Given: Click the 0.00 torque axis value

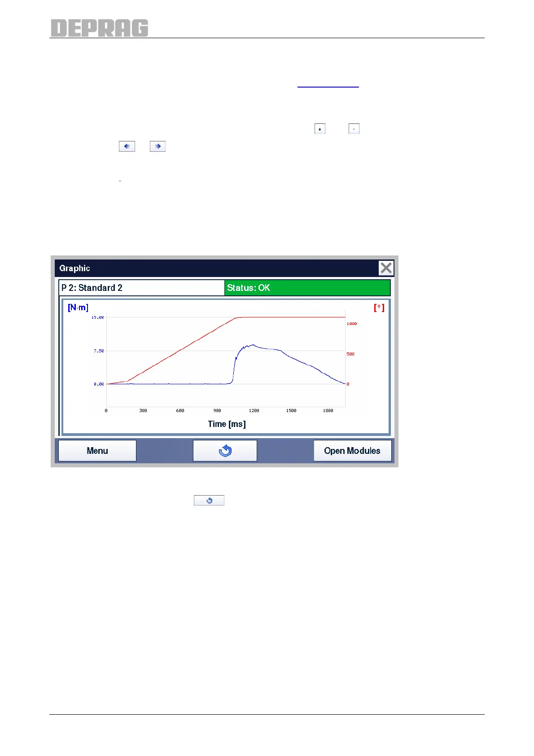Looking at the screenshot, I should [x=99, y=384].
